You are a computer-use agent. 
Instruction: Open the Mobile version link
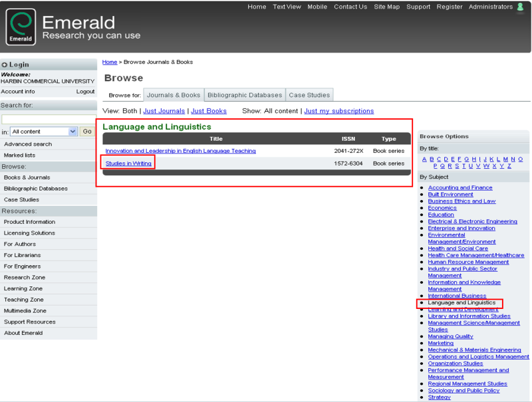pyautogui.click(x=317, y=7)
